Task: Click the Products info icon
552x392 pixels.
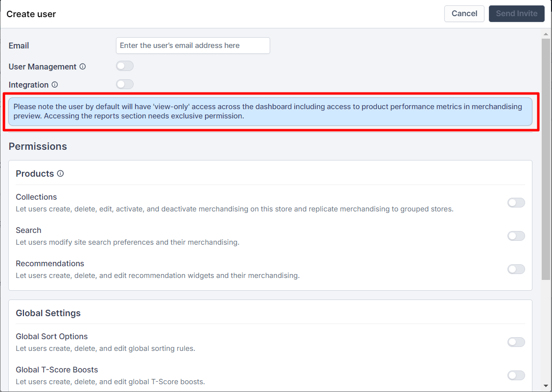Action: pyautogui.click(x=61, y=173)
